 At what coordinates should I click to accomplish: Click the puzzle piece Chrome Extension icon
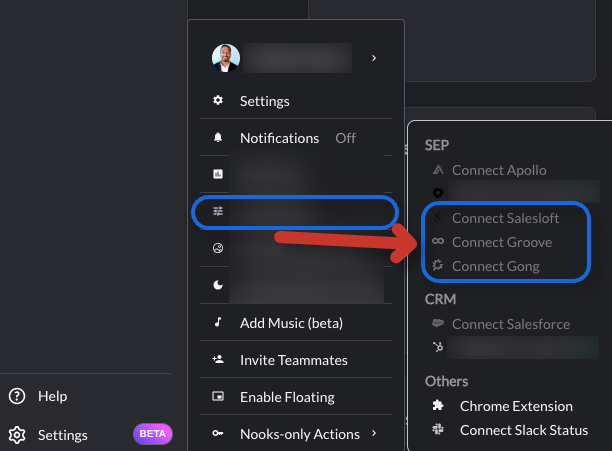[438, 406]
